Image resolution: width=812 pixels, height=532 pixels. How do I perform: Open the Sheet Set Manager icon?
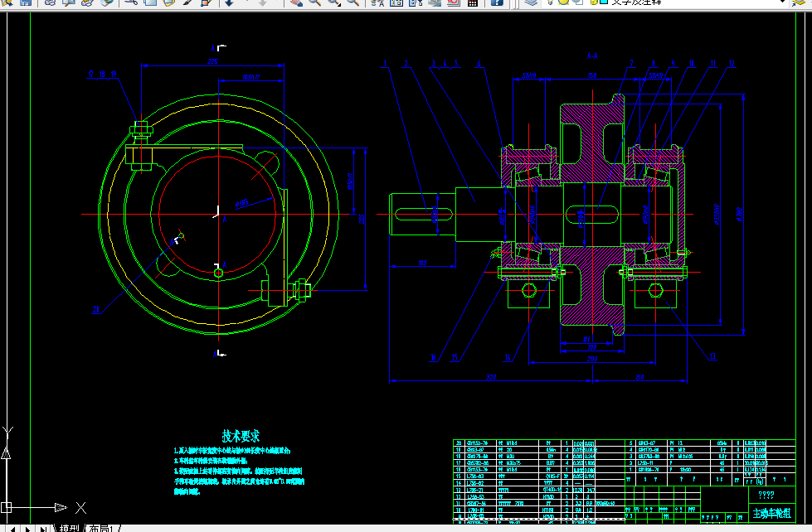(435, 2)
